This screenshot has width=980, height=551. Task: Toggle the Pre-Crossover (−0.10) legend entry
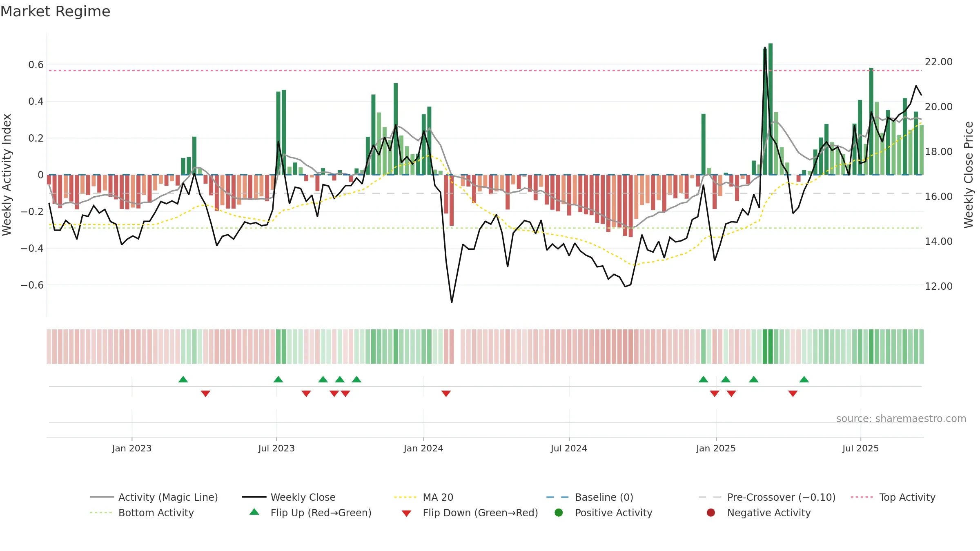(x=767, y=497)
